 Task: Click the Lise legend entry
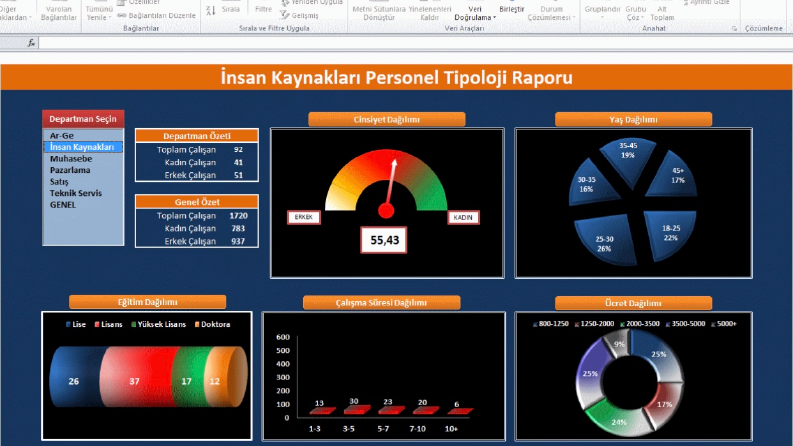tap(76, 324)
